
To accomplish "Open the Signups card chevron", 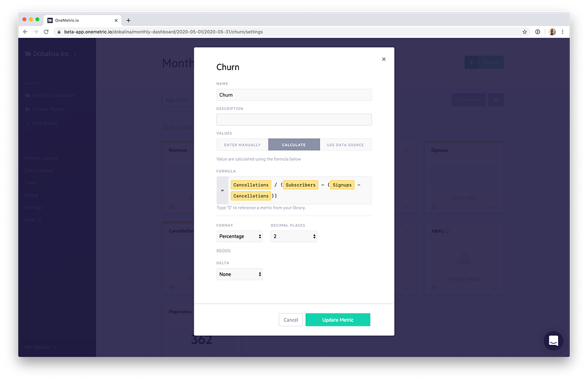I will (493, 150).
